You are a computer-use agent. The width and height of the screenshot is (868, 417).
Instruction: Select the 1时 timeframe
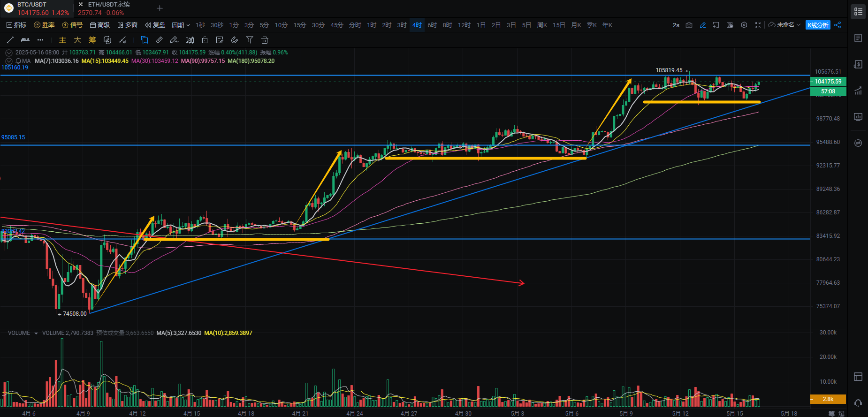point(372,25)
